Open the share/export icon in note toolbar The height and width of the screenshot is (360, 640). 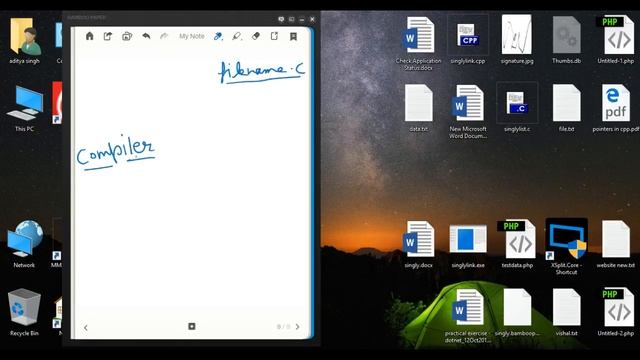tap(108, 36)
